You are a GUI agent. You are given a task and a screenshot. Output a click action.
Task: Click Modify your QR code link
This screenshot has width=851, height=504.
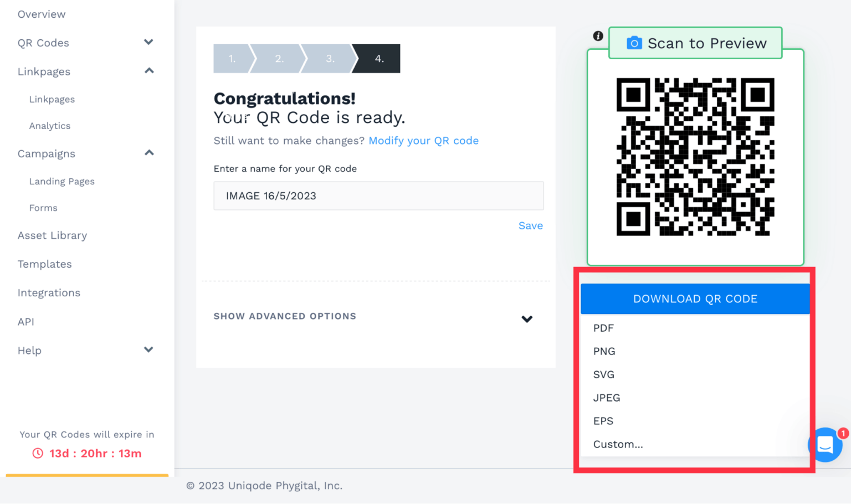423,141
